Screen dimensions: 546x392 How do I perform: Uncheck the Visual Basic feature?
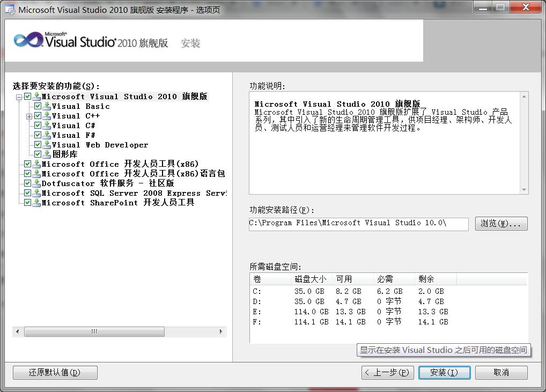tap(37, 106)
